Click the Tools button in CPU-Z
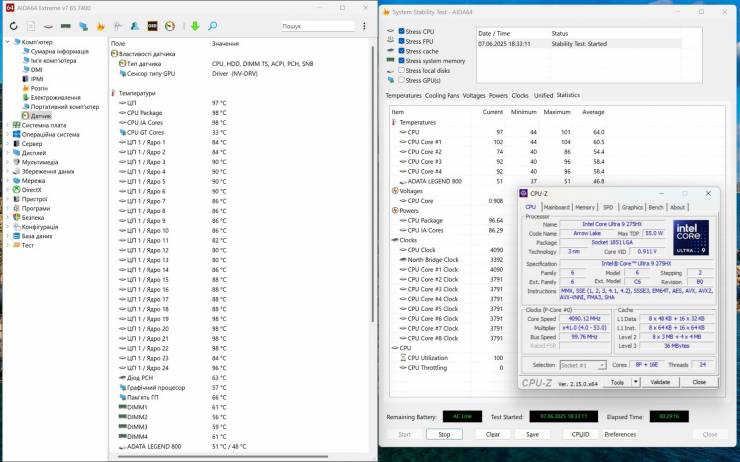This screenshot has height=462, width=740. (x=617, y=382)
